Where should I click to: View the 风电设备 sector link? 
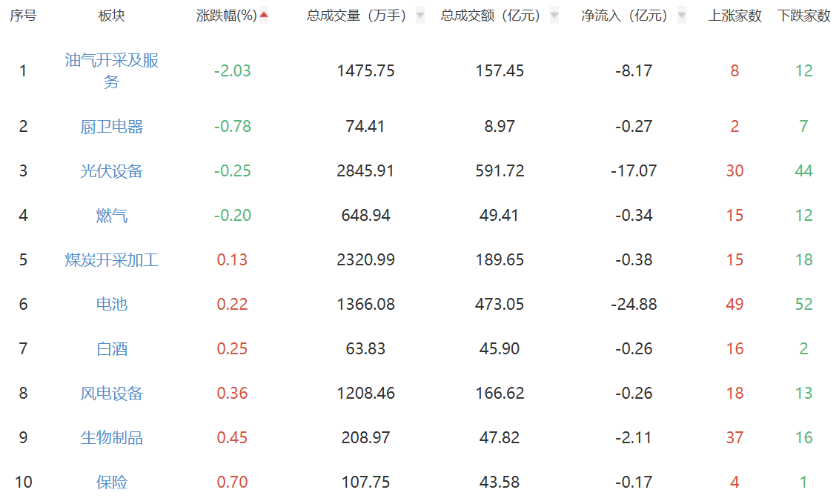tap(112, 394)
